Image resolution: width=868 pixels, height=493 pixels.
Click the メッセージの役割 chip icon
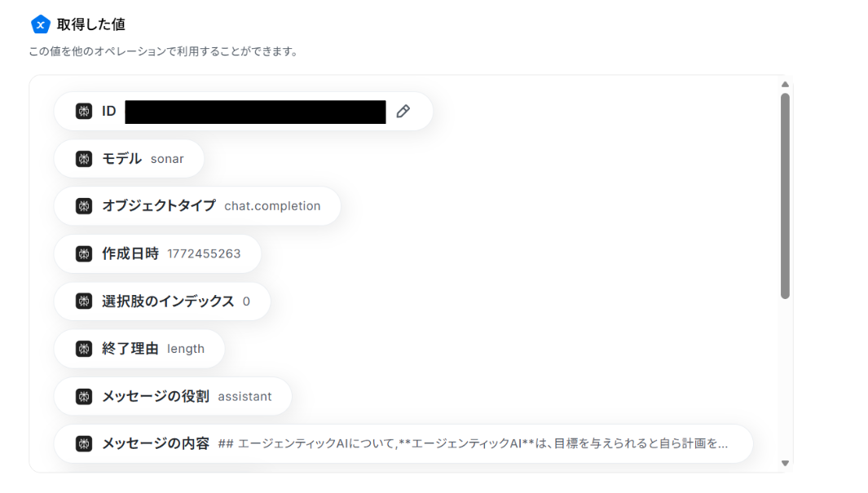pyautogui.click(x=84, y=396)
